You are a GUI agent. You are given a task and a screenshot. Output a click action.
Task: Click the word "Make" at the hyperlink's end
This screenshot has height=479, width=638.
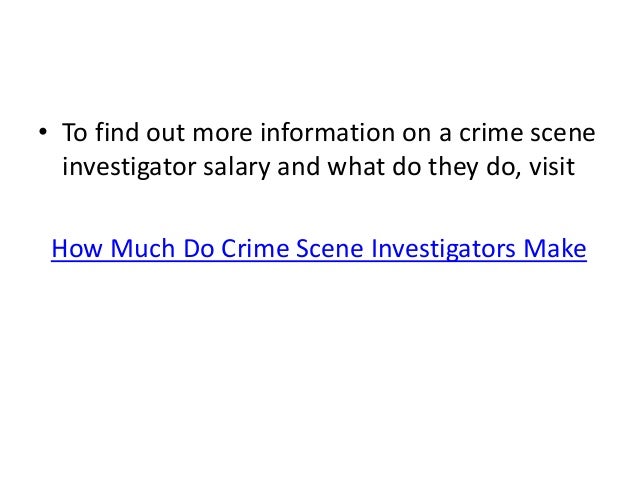(555, 248)
